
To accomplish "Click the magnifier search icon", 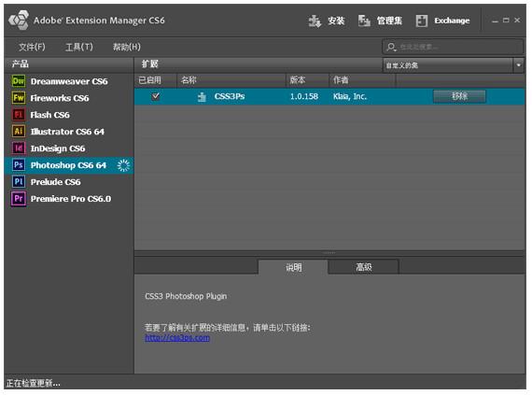I will point(391,47).
